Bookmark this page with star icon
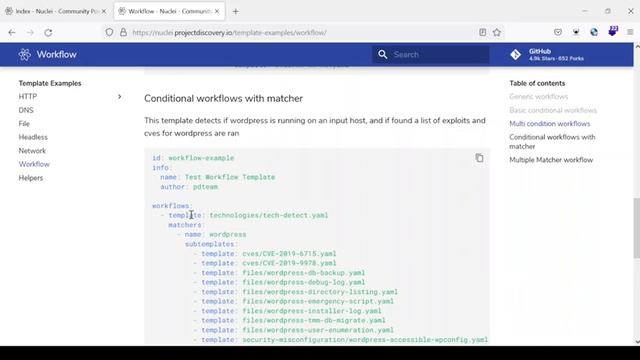 497,32
